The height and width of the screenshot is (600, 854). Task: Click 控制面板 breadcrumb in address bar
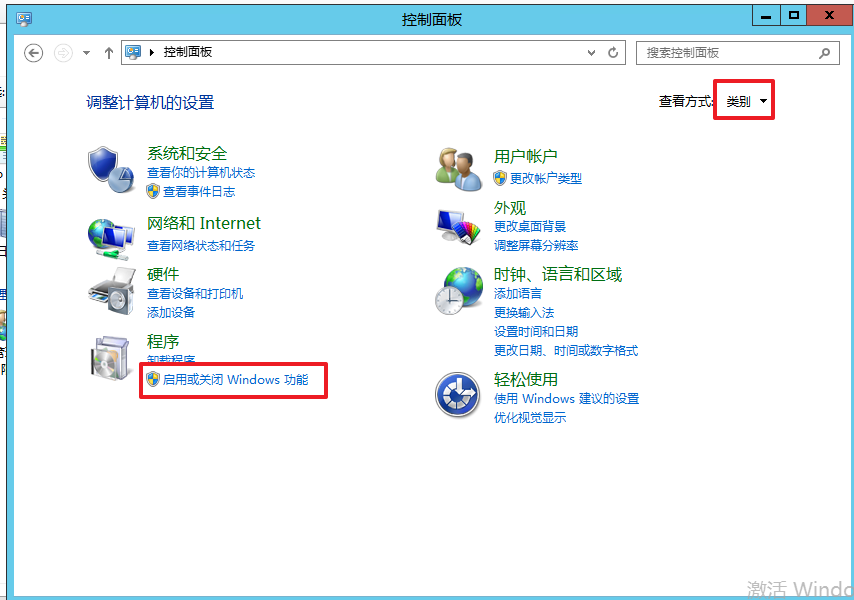188,52
